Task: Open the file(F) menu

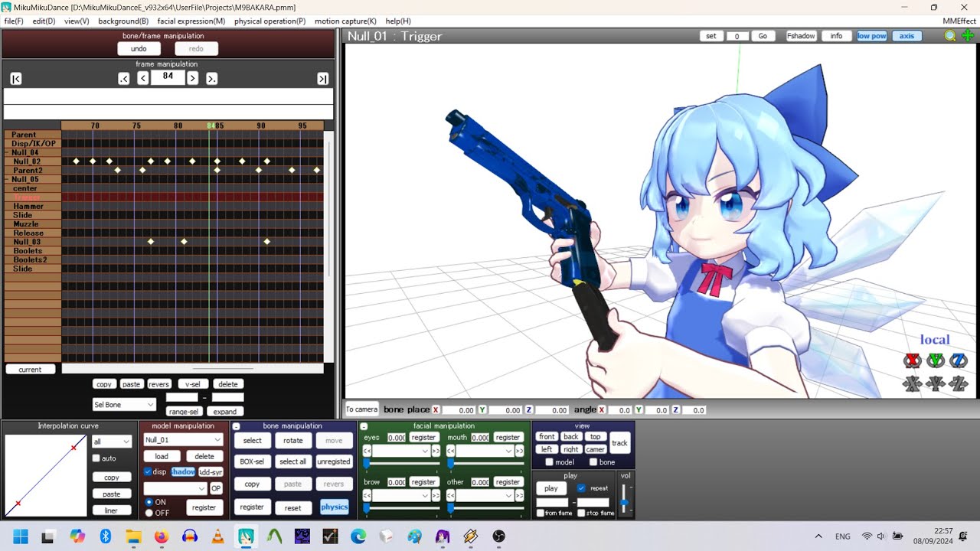Action: (14, 21)
